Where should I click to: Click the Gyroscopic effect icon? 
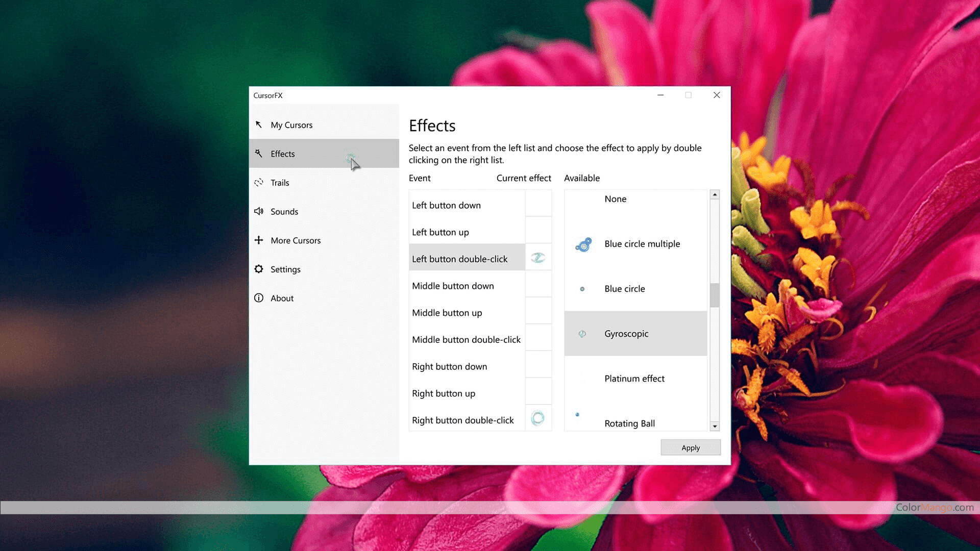pyautogui.click(x=582, y=334)
